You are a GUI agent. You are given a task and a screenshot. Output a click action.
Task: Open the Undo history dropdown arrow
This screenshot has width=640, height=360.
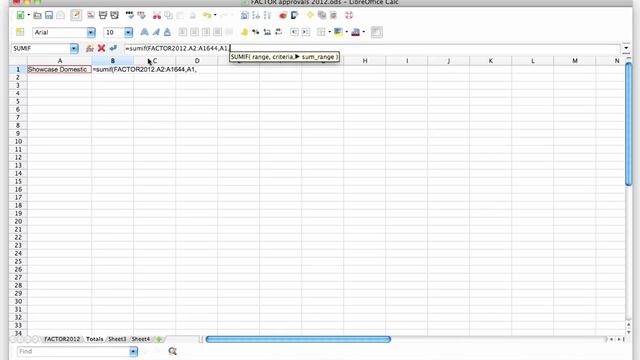coord(215,16)
